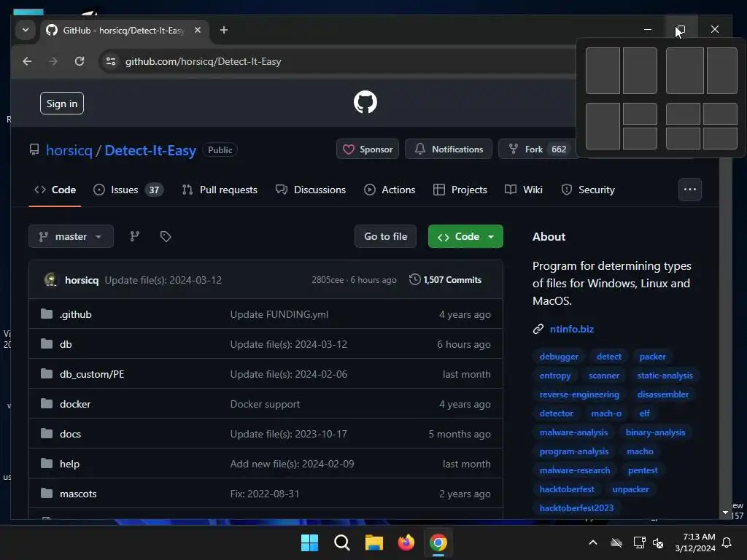747x560 pixels.
Task: Open the Detect-It-Easy repository link
Action: [x=150, y=150]
